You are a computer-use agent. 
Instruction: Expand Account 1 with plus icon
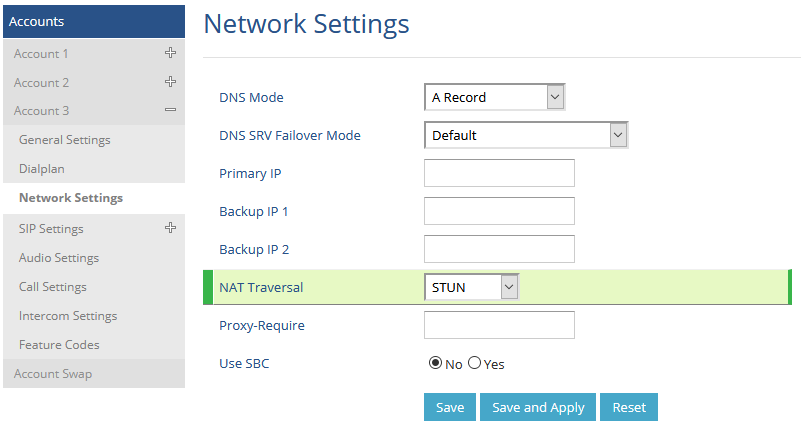pos(171,53)
